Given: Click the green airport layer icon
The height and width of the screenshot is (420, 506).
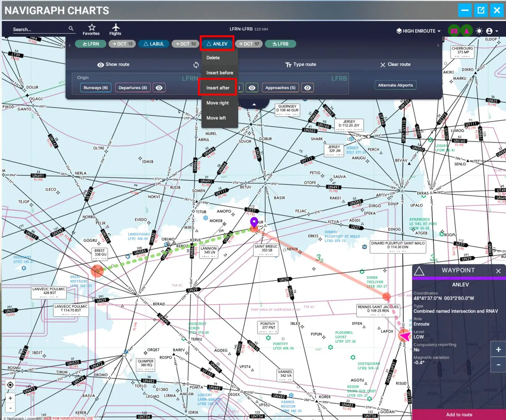Looking at the screenshot, I should 454,31.
